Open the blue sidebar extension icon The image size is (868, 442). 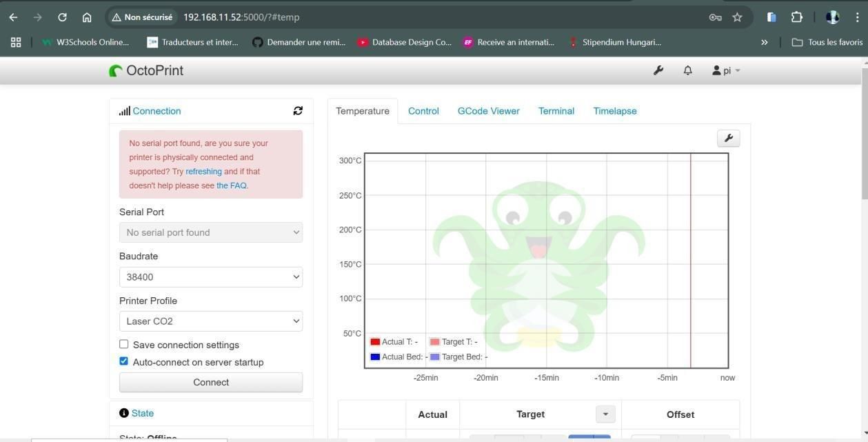click(771, 17)
